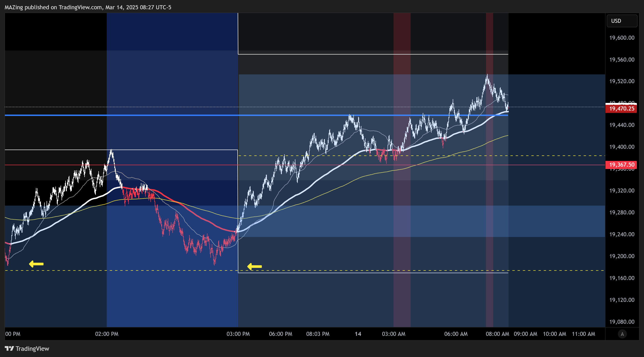Open the USD currency selector
Screen dimensions: 644x357
click(x=622, y=21)
